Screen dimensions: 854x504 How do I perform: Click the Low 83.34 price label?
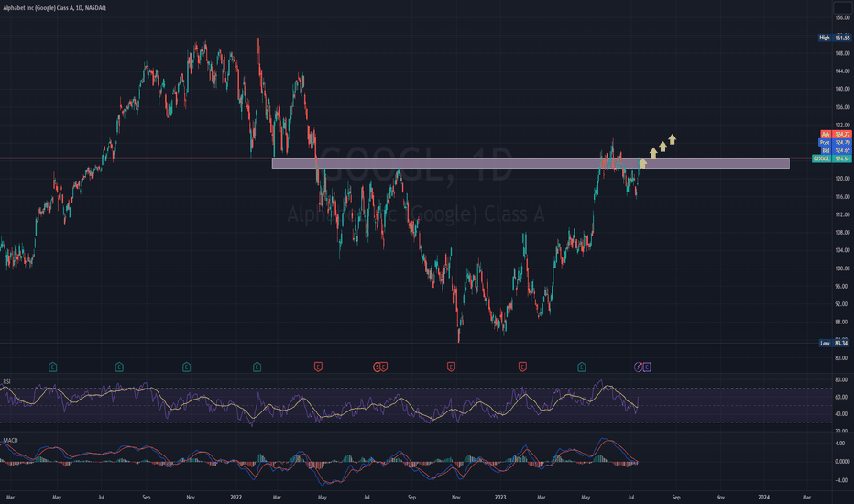835,344
